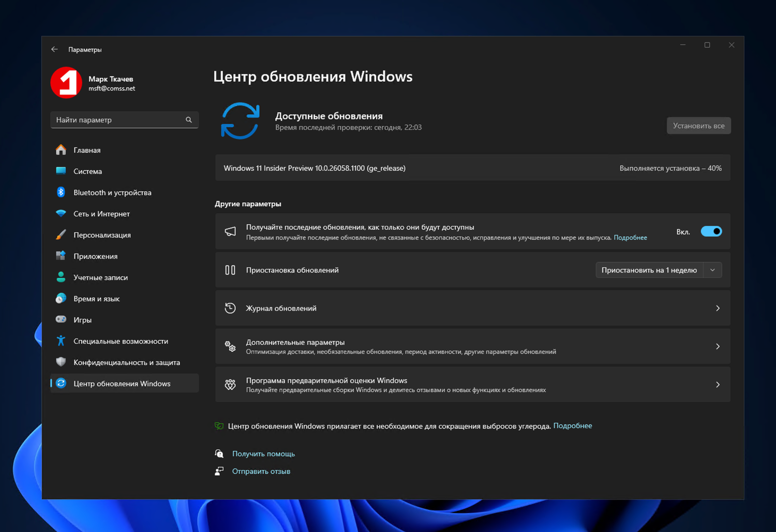Open Bluetooth и устройства settings
Viewport: 776px width, 532px height.
point(112,192)
